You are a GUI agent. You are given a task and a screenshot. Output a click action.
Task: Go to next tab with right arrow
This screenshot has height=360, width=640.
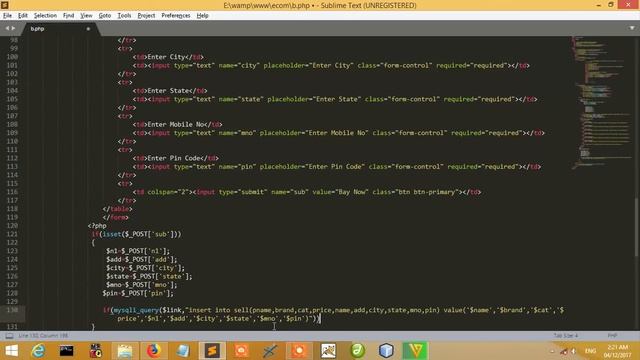click(x=13, y=28)
